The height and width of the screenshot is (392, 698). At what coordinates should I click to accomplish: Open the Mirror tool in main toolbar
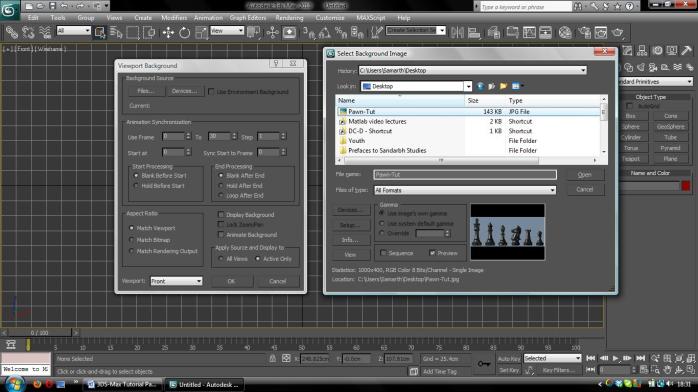click(x=457, y=32)
